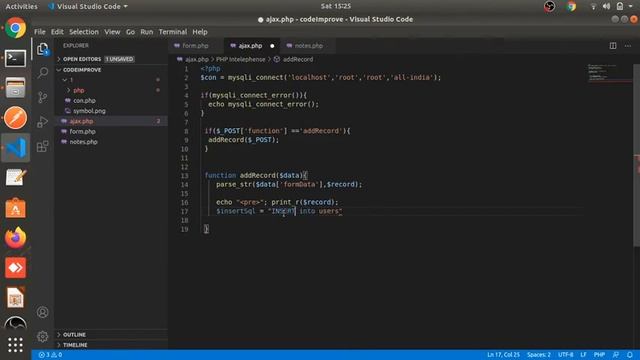Click PHP Intelephense in the breadcrumb
The width and height of the screenshot is (640, 360).
tap(240, 60)
